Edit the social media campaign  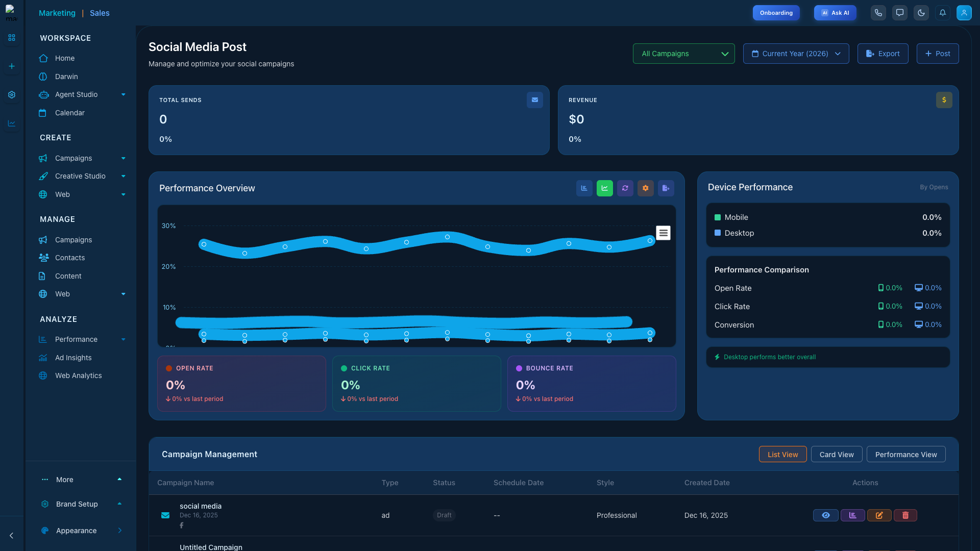coord(879,515)
